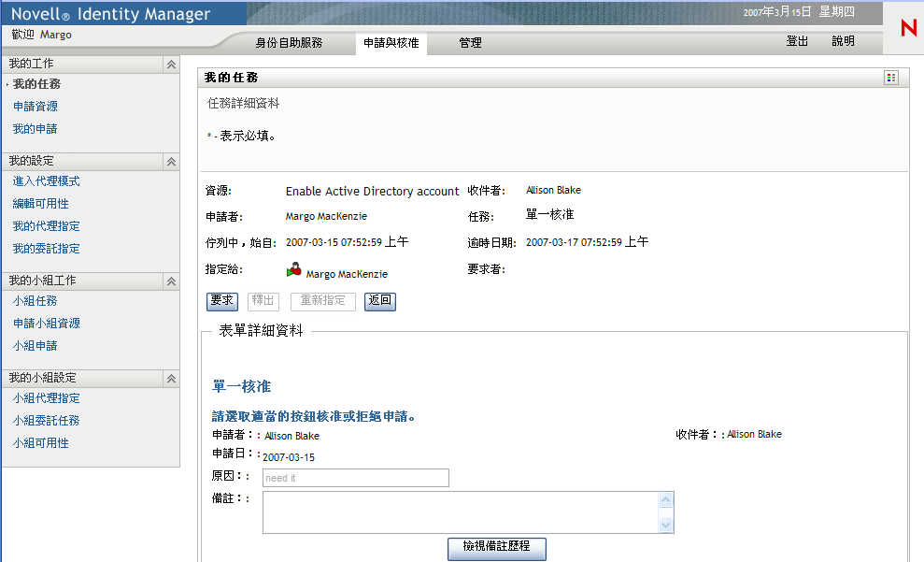Click the header date 2007年3月15日 星期四

click(x=799, y=12)
